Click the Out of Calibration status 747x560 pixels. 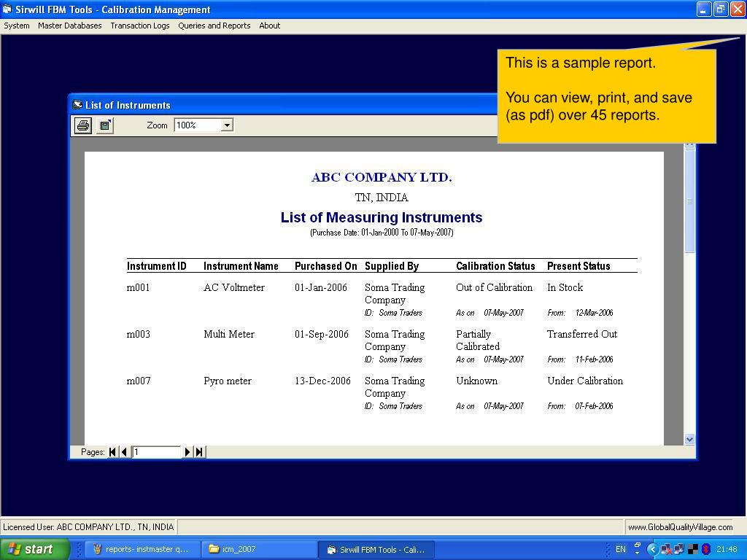coord(494,287)
